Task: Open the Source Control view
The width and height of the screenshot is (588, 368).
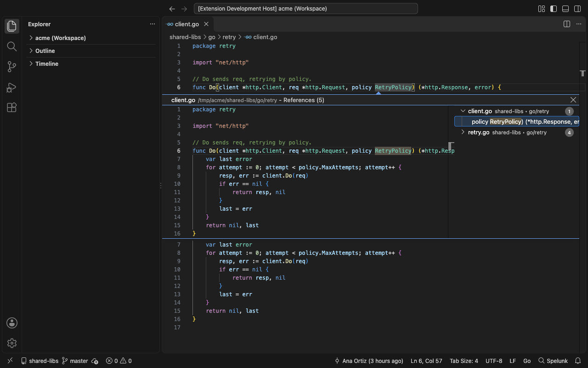Action: (x=12, y=67)
